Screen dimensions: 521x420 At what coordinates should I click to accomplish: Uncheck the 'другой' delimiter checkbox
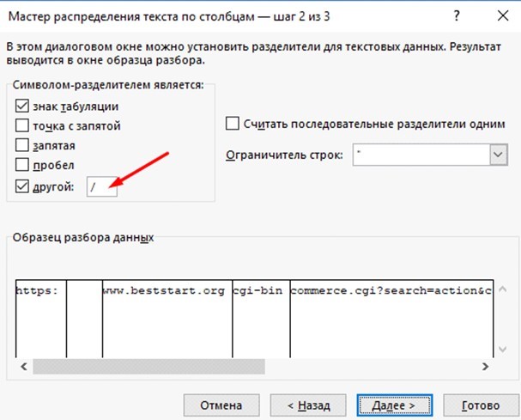click(21, 186)
